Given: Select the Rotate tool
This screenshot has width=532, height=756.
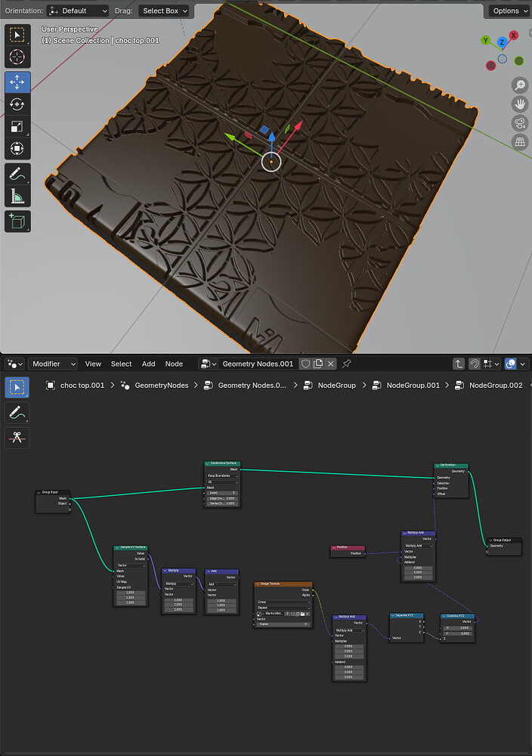Looking at the screenshot, I should [17, 104].
